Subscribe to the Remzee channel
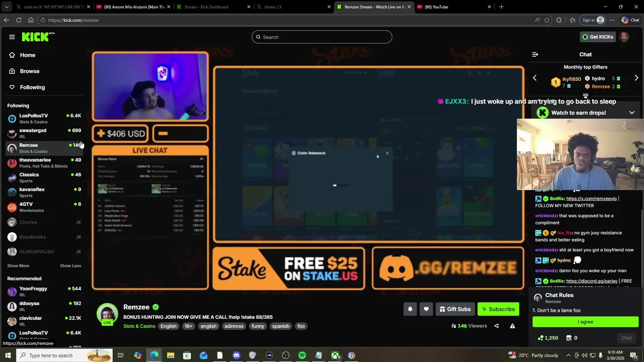Screen dimensions: 644x362 [x=498, y=309]
